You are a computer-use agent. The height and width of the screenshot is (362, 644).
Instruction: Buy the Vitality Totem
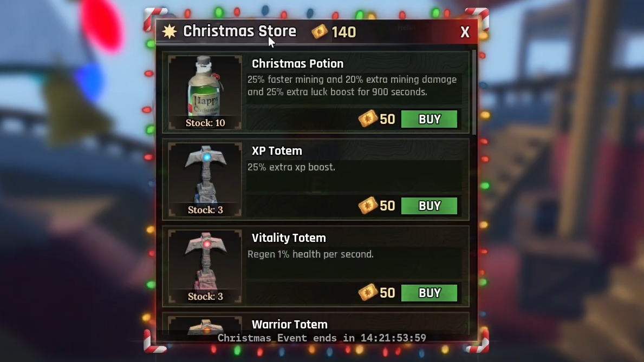pyautogui.click(x=429, y=293)
